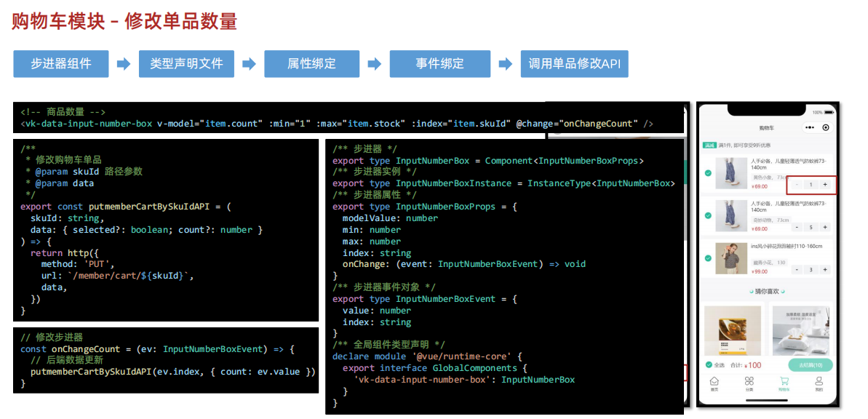Tap the 购物车 cart tab icon

click(784, 381)
